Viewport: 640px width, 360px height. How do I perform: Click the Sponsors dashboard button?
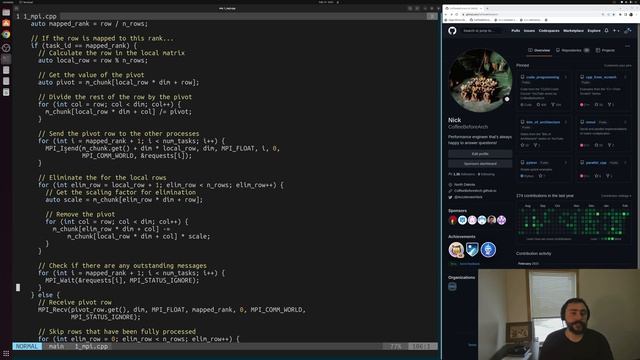click(480, 164)
